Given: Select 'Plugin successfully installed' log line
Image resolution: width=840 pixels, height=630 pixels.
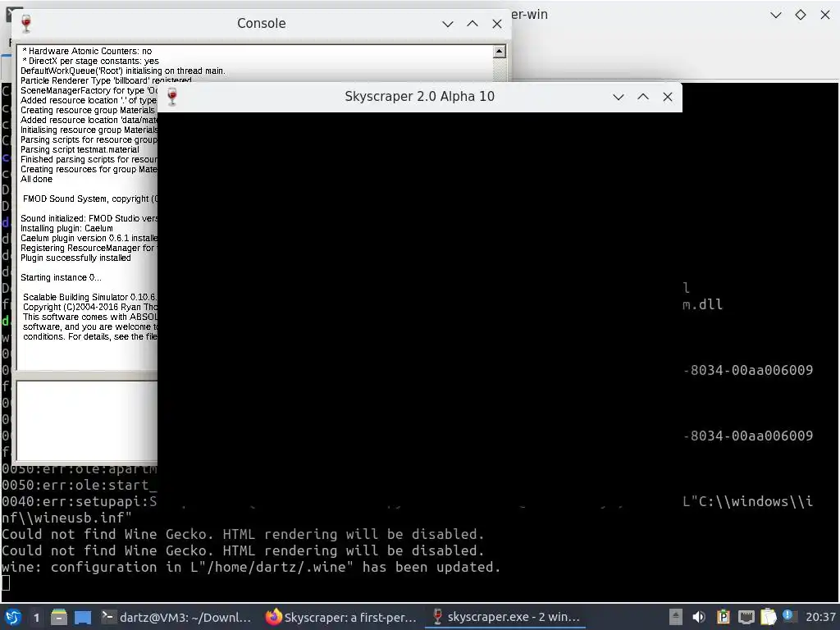Looking at the screenshot, I should (75, 258).
